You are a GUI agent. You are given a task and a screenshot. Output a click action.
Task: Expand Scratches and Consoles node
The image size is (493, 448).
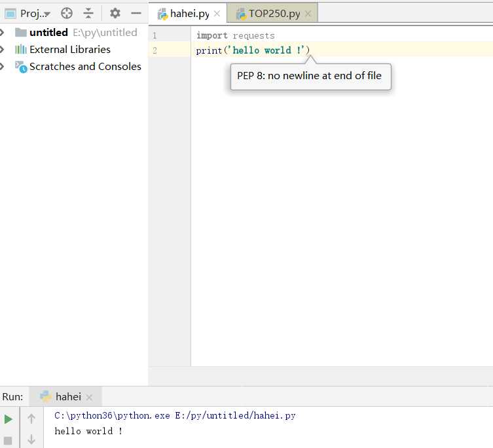click(x=2, y=66)
